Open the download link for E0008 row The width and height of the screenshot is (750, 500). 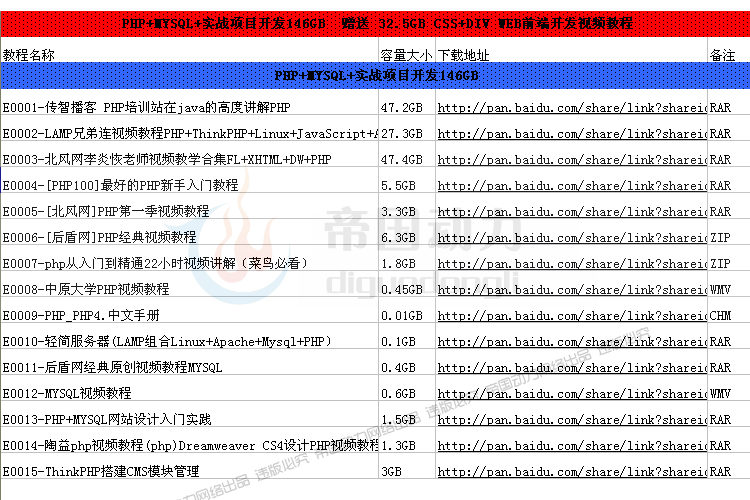click(x=572, y=289)
